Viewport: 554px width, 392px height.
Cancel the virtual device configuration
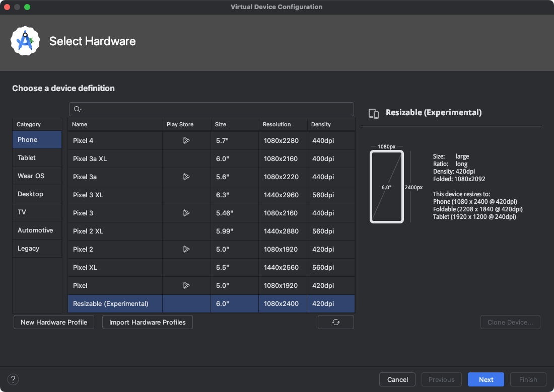[x=397, y=379]
